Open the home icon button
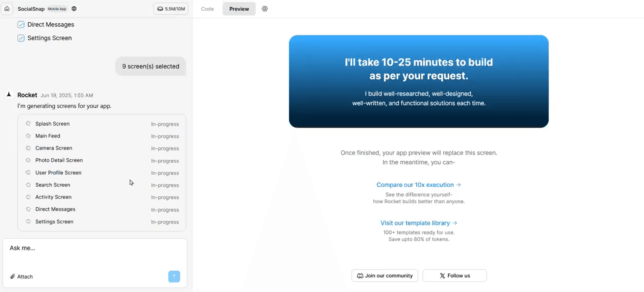644x292 pixels. (x=7, y=9)
